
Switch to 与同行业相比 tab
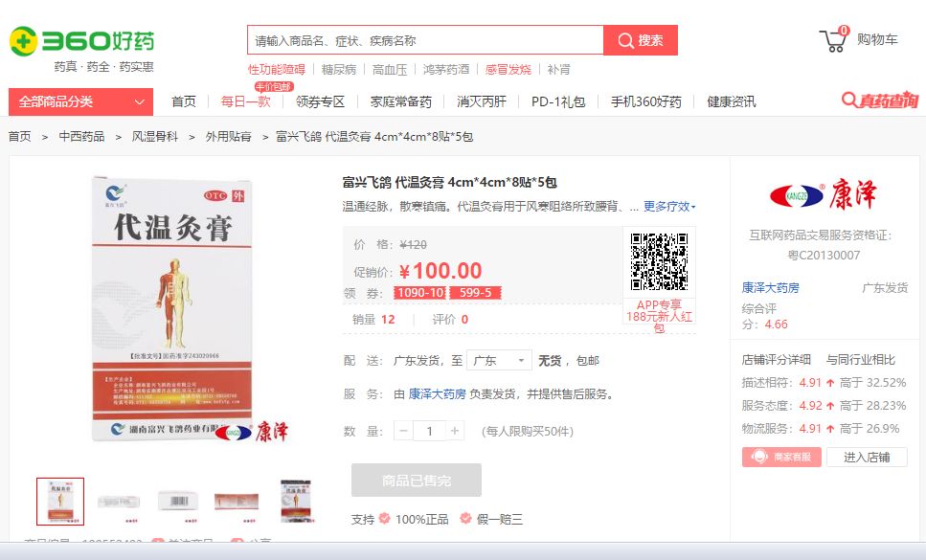pyautogui.click(x=861, y=359)
